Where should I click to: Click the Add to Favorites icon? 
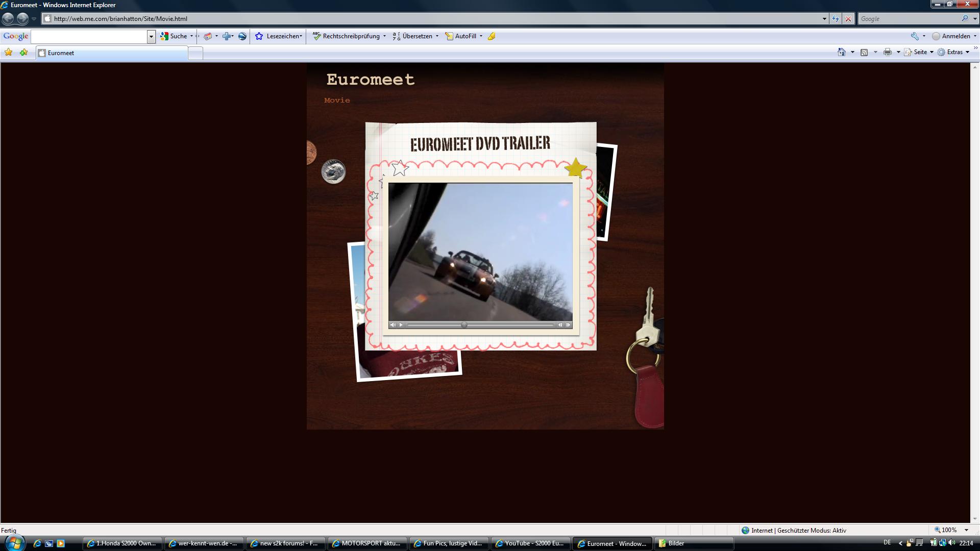click(23, 52)
